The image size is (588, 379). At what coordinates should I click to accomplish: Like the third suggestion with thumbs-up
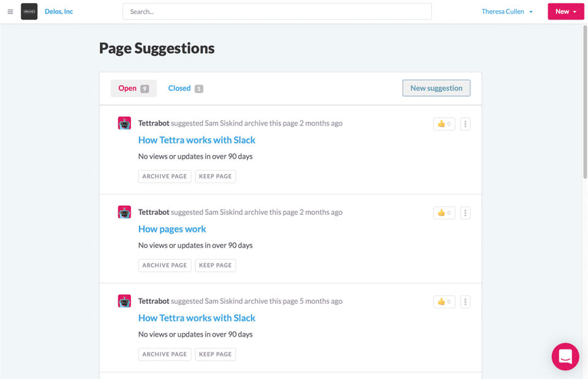[x=444, y=302]
